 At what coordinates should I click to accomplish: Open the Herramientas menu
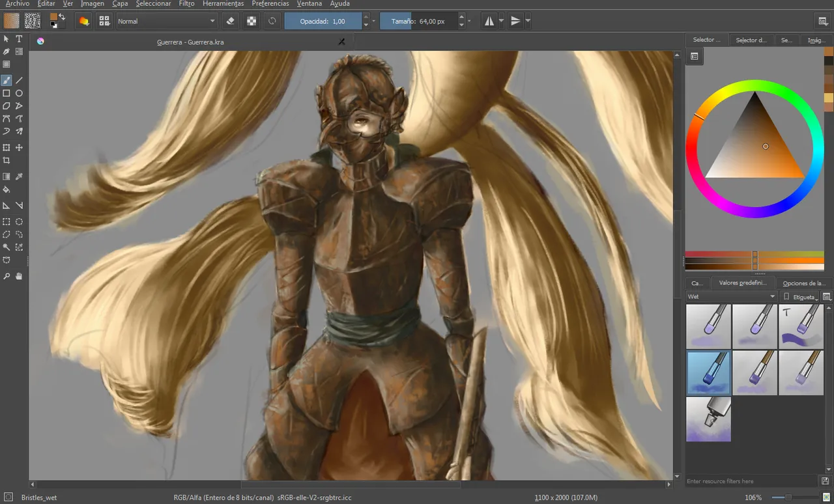(223, 4)
